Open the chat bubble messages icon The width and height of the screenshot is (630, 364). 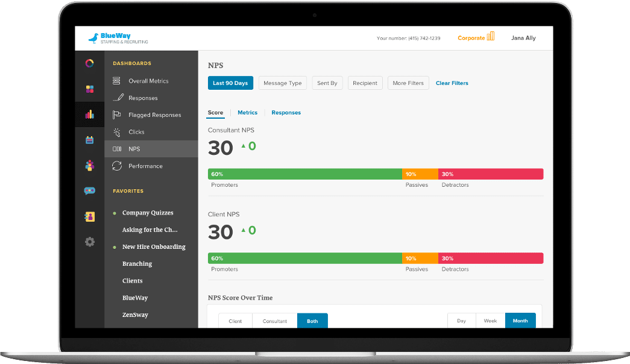[x=89, y=191]
